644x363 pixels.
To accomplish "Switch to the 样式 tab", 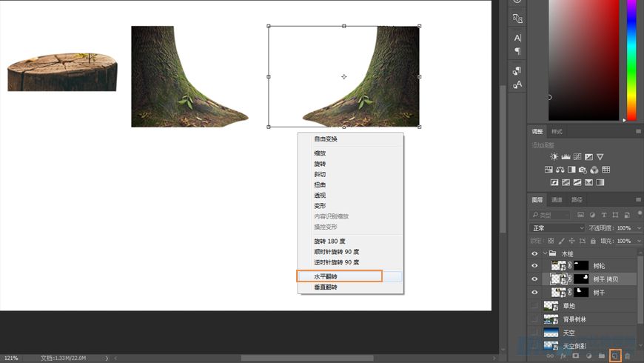I will [557, 132].
